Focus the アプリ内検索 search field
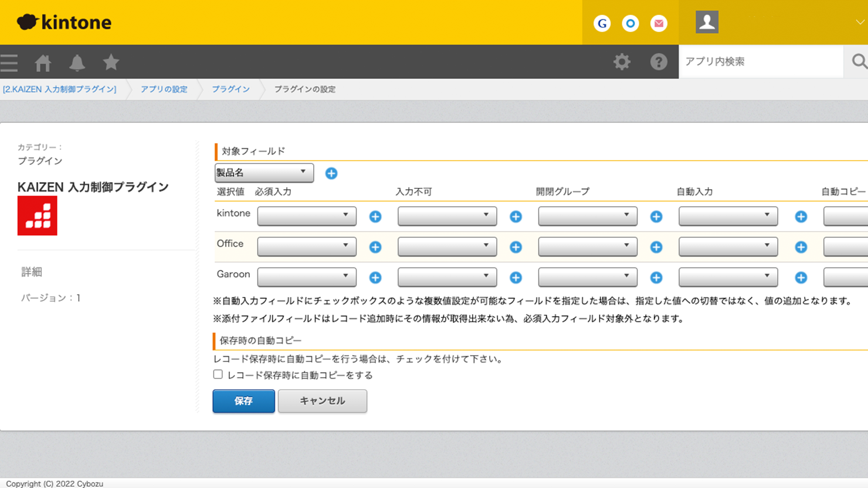868x488 pixels. 761,61
